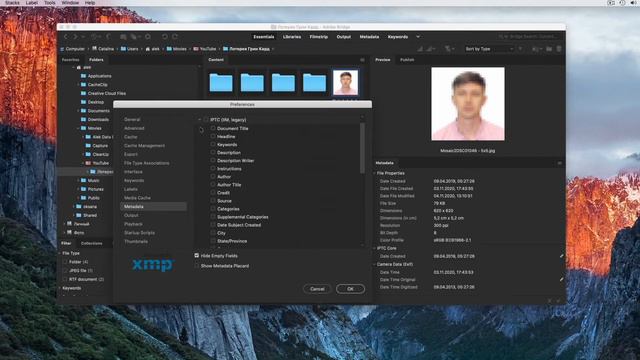
Task: Click the Catalina drive in path bar
Action: [103, 49]
